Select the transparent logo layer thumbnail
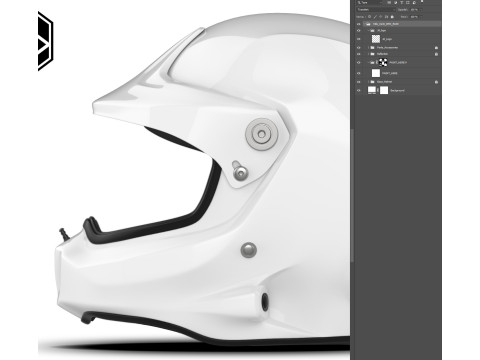This screenshot has width=480, height=360. (376, 39)
